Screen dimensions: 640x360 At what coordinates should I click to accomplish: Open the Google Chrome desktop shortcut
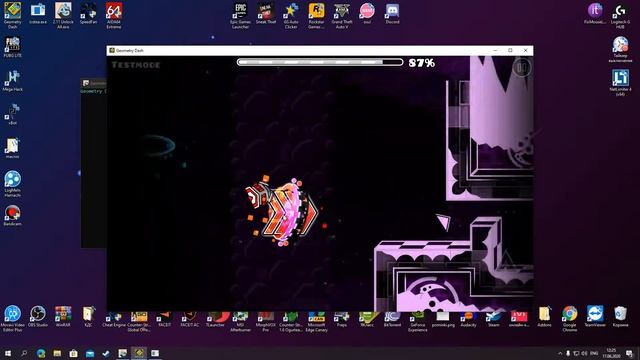coord(570,318)
